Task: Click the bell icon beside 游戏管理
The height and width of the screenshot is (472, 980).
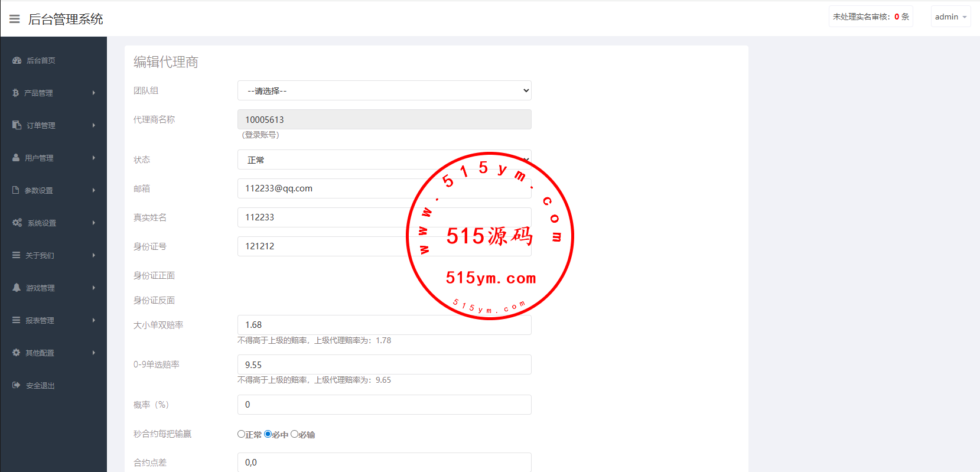Action: [x=17, y=288]
